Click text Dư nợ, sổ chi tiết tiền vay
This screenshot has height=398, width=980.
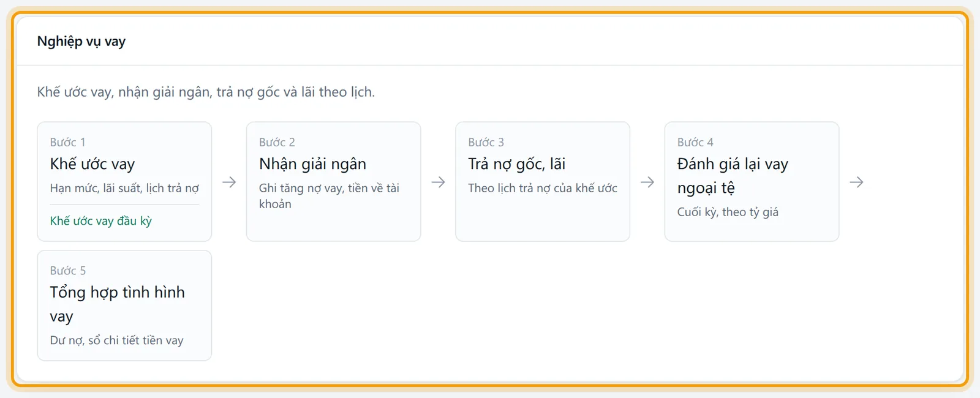pos(117,340)
